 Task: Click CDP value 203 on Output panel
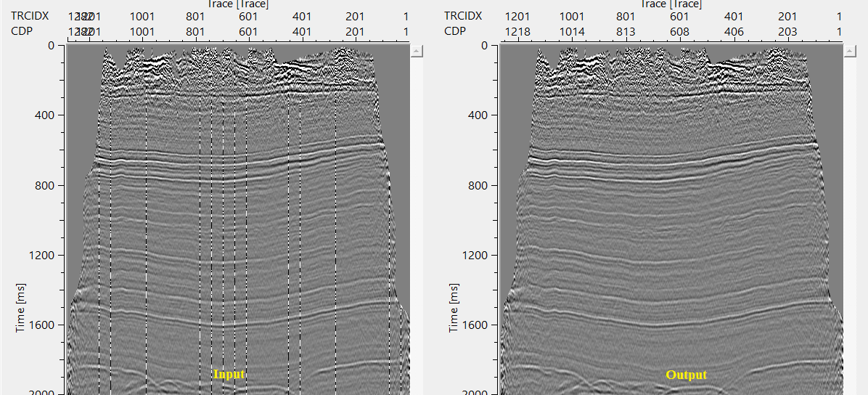click(787, 31)
